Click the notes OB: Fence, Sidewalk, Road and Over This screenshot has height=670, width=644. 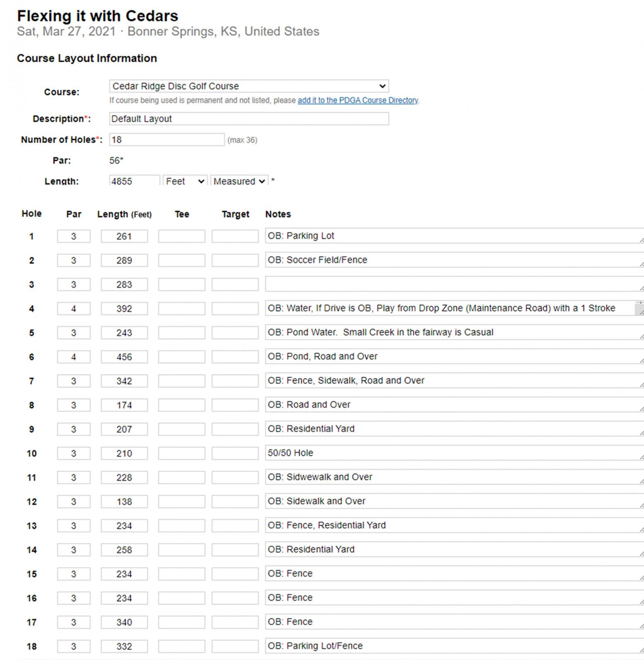tap(454, 380)
